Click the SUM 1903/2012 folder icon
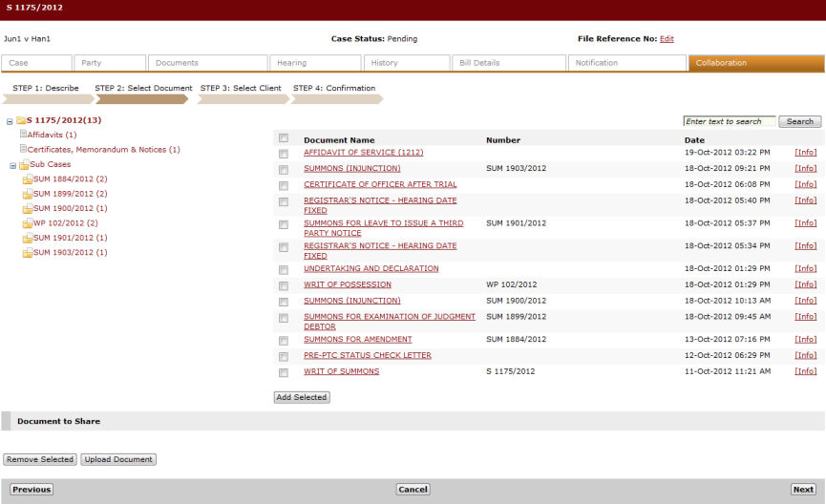826x504 pixels. pyautogui.click(x=28, y=253)
